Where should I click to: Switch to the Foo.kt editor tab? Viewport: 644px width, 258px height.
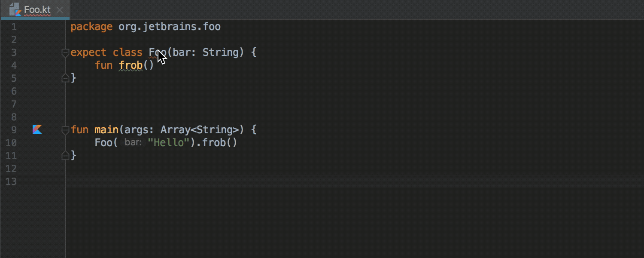[37, 9]
